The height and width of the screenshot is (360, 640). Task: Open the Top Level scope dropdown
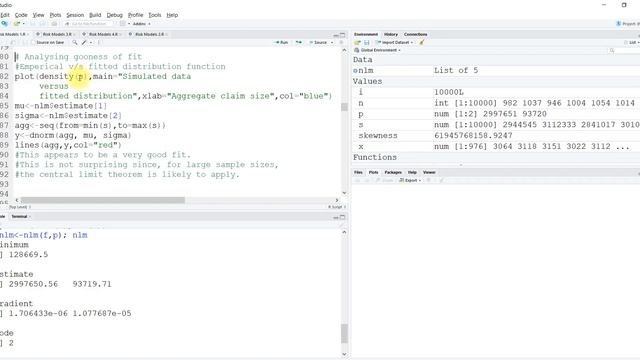(20, 207)
